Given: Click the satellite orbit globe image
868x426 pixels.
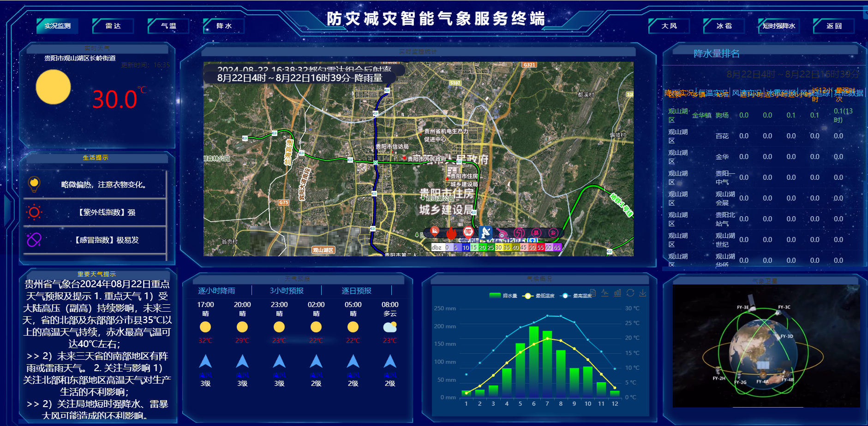Looking at the screenshot, I should pyautogui.click(x=766, y=346).
